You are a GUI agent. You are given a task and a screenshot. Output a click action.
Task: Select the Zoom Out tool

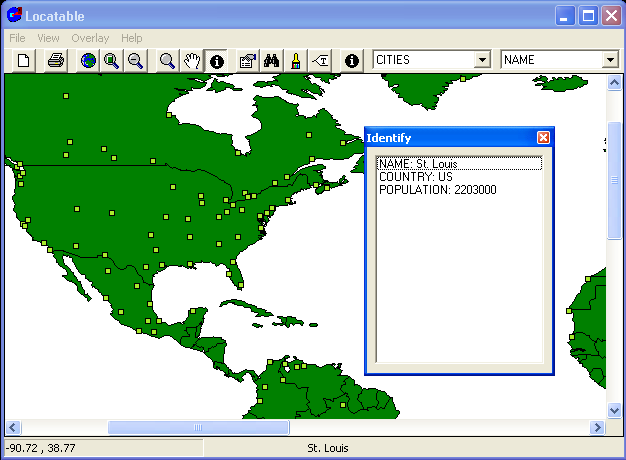(x=135, y=61)
